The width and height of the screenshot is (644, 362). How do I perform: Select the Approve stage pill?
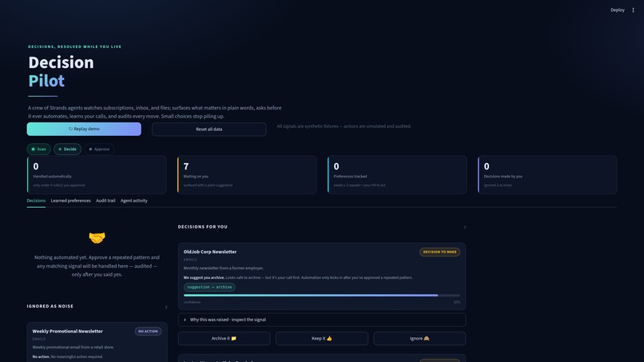coord(99,149)
